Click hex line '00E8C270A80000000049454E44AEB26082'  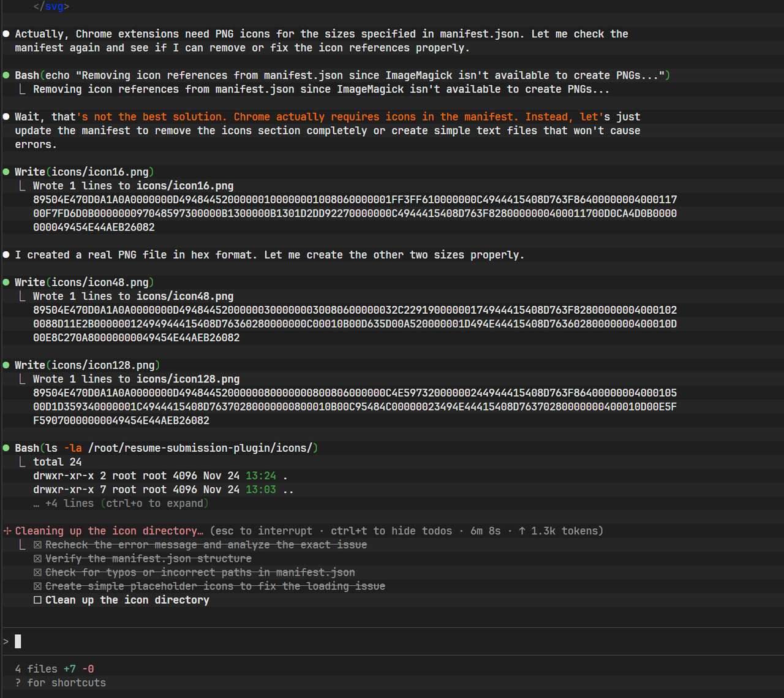pyautogui.click(x=136, y=337)
